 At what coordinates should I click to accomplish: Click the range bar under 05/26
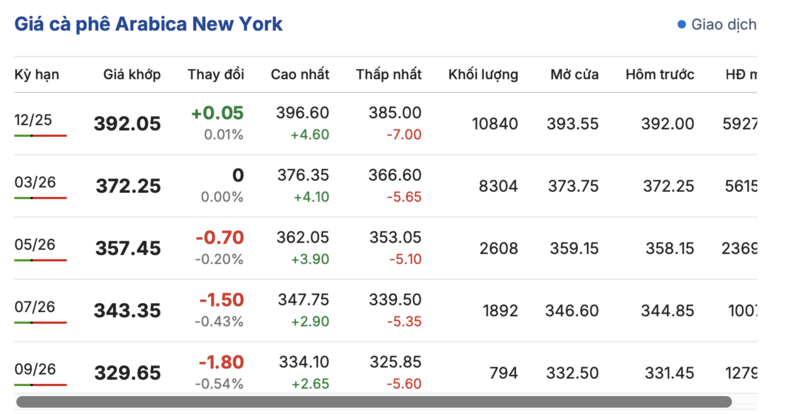pos(40,260)
